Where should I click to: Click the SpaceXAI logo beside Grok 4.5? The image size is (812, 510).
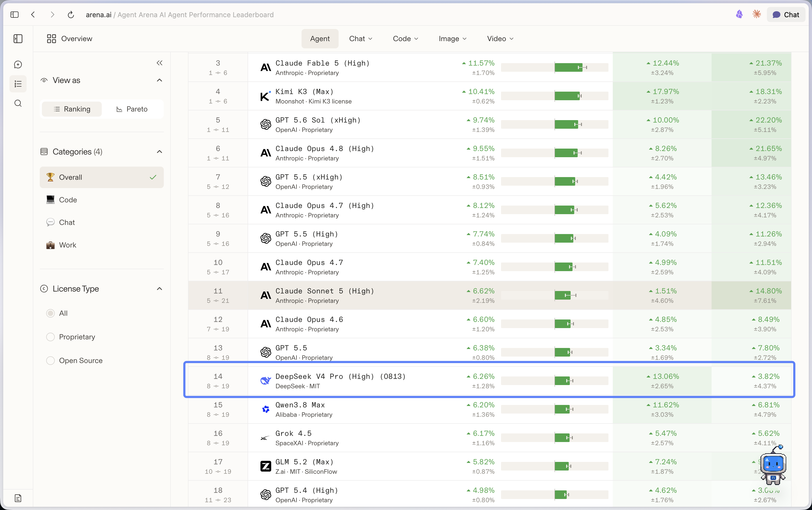[x=266, y=438]
